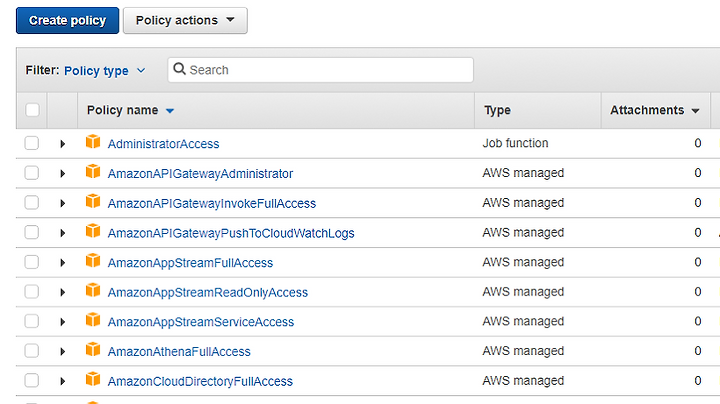Open the AmazonAPIGatewayAdministrator policy link
Viewport: 720px width, 404px height.
(x=200, y=174)
